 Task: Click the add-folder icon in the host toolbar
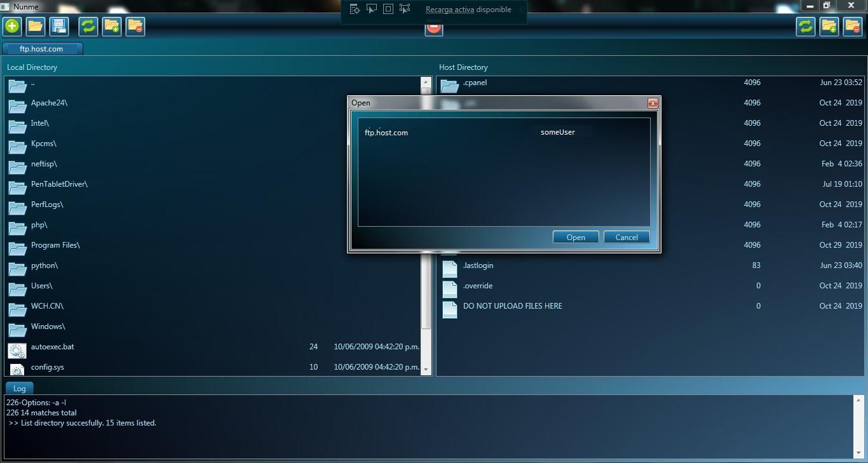(x=829, y=26)
